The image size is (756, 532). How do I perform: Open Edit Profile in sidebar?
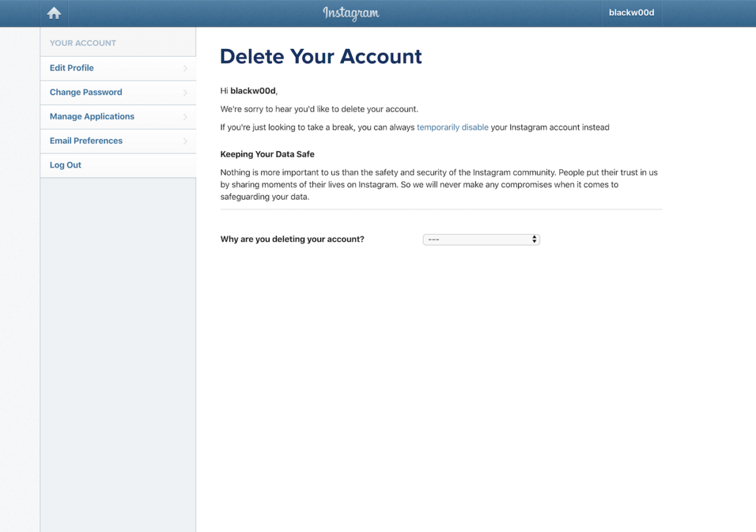tap(118, 68)
